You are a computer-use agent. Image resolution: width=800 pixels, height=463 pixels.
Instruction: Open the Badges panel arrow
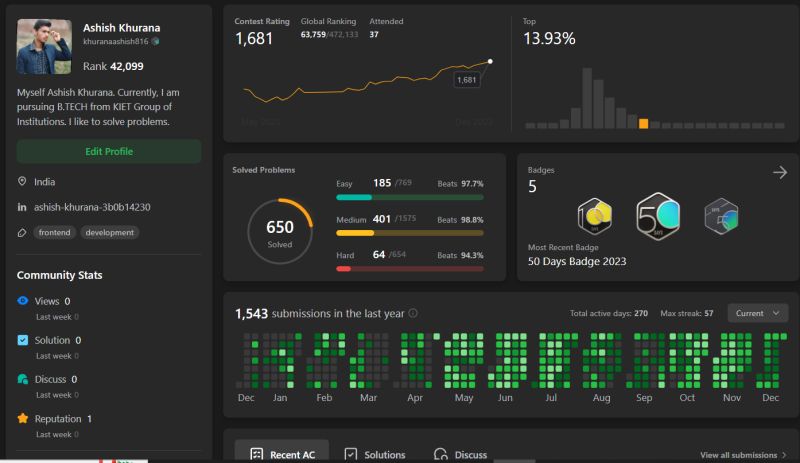[x=780, y=173]
